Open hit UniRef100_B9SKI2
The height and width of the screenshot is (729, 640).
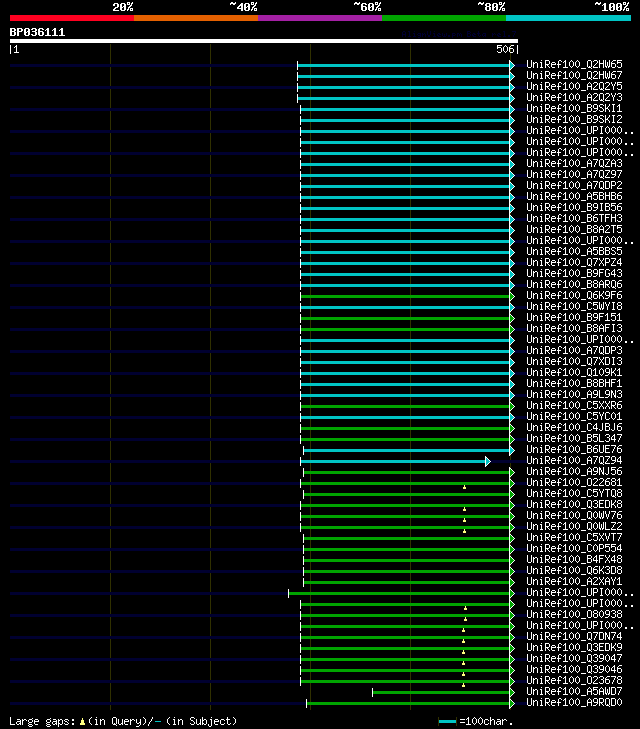point(574,119)
